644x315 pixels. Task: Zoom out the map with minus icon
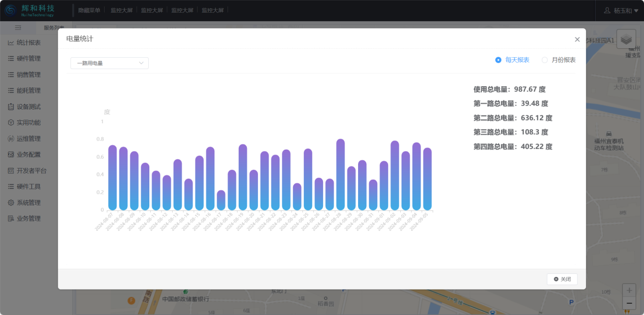click(x=629, y=303)
